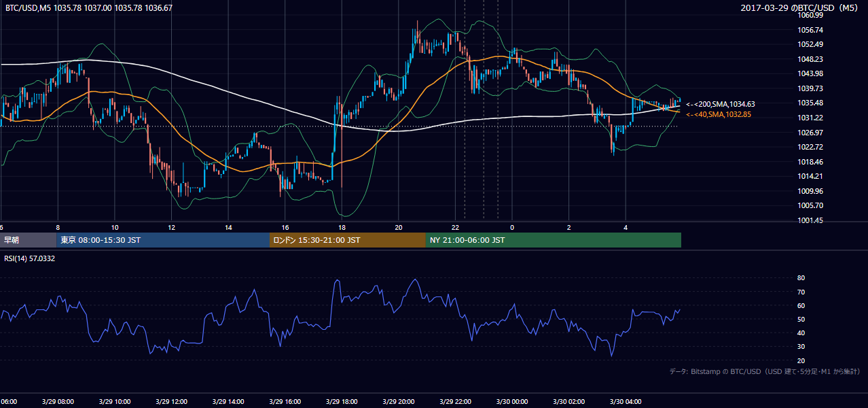Click price axis value 1056.74
The height and width of the screenshot is (408, 868).
click(811, 30)
